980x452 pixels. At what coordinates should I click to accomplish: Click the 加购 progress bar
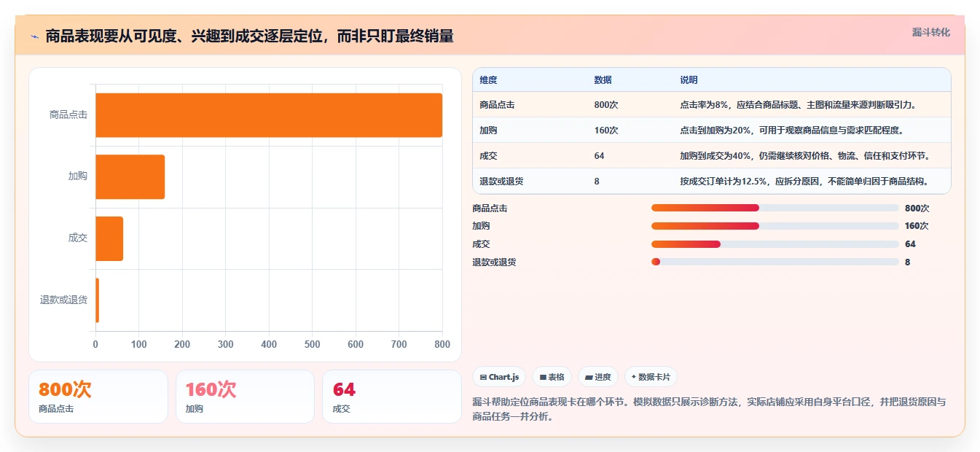pos(775,226)
